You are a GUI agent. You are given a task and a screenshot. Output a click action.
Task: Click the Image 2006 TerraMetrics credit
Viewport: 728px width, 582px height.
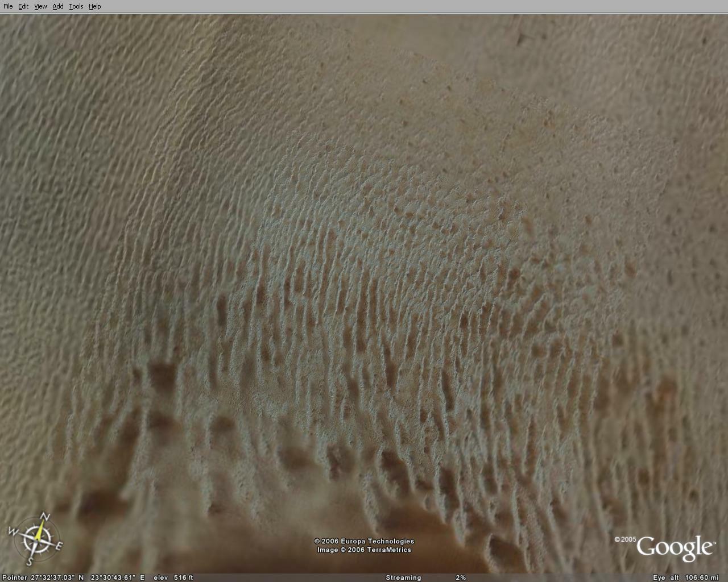tap(364, 550)
